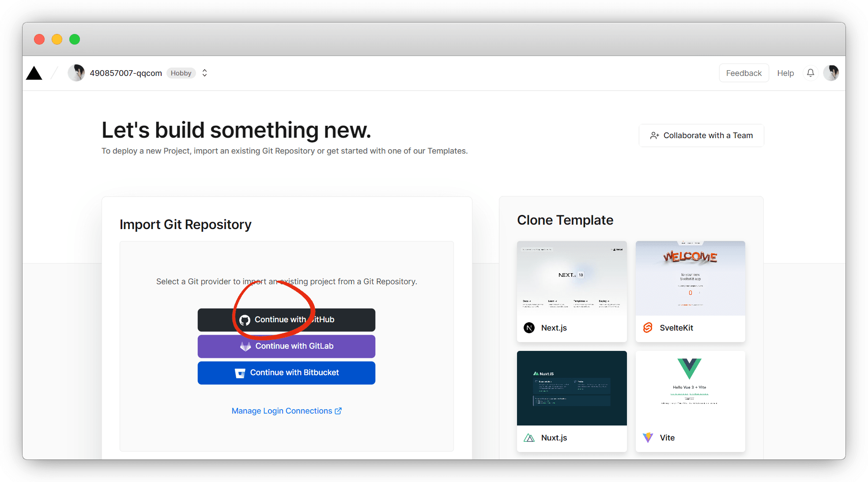
Task: Open the Help menu
Action: (x=785, y=73)
